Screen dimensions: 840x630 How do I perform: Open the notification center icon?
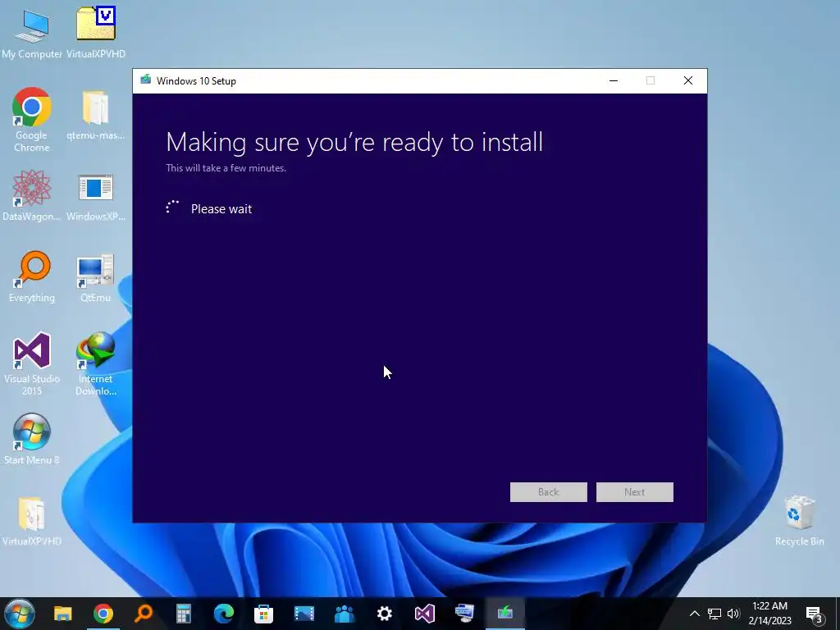[815, 614]
